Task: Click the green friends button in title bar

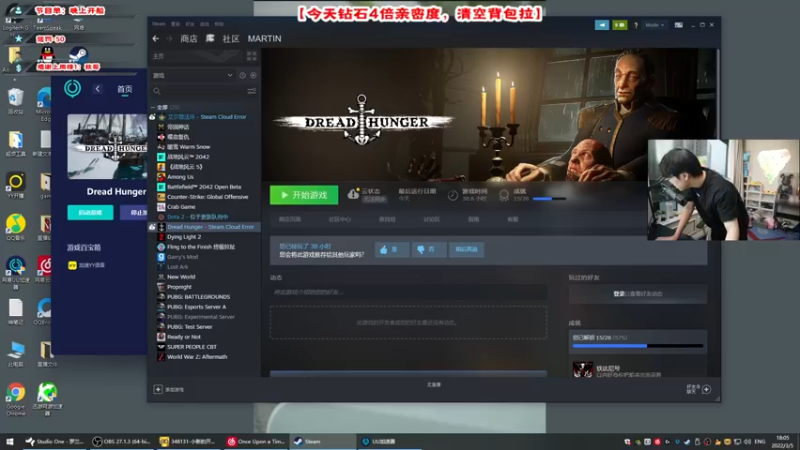Action: (619, 25)
